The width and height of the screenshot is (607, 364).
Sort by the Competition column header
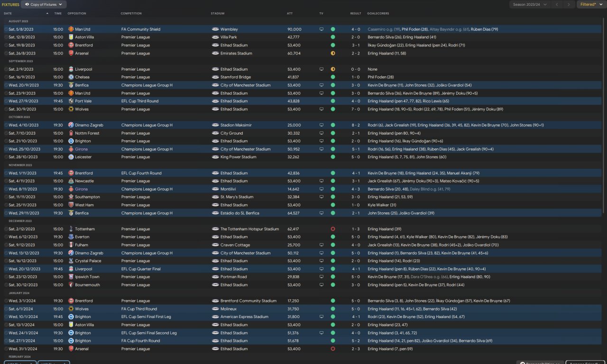click(x=131, y=13)
